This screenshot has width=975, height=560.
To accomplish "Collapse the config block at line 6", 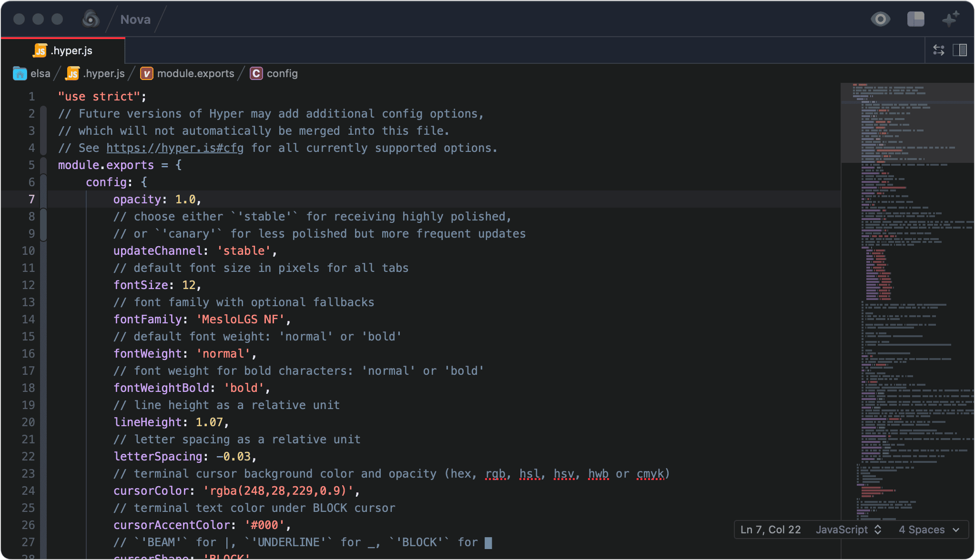I will click(x=43, y=182).
